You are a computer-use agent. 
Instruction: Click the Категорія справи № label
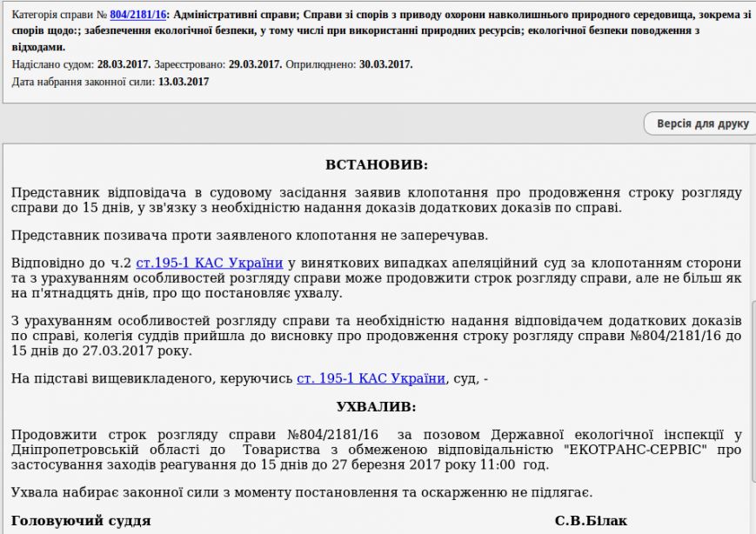(59, 15)
